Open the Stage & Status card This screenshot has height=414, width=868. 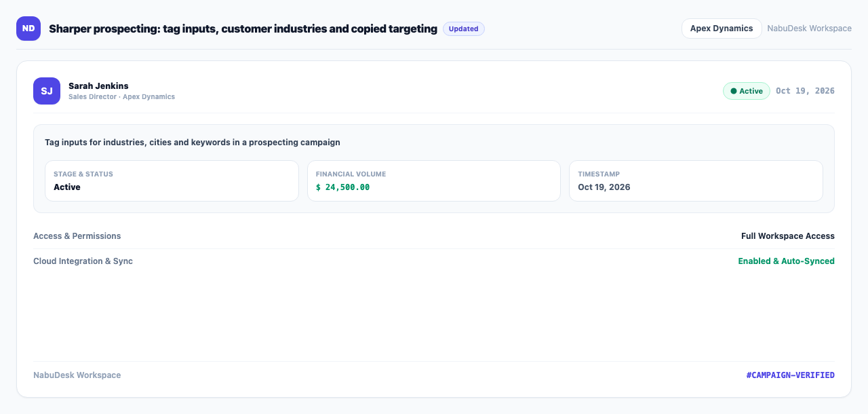click(x=172, y=181)
